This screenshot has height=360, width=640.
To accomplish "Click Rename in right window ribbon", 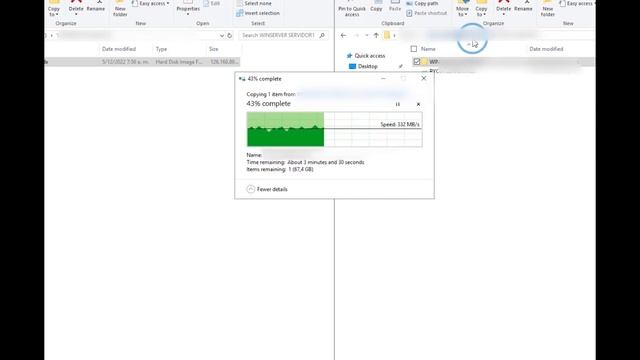I will 523,6.
